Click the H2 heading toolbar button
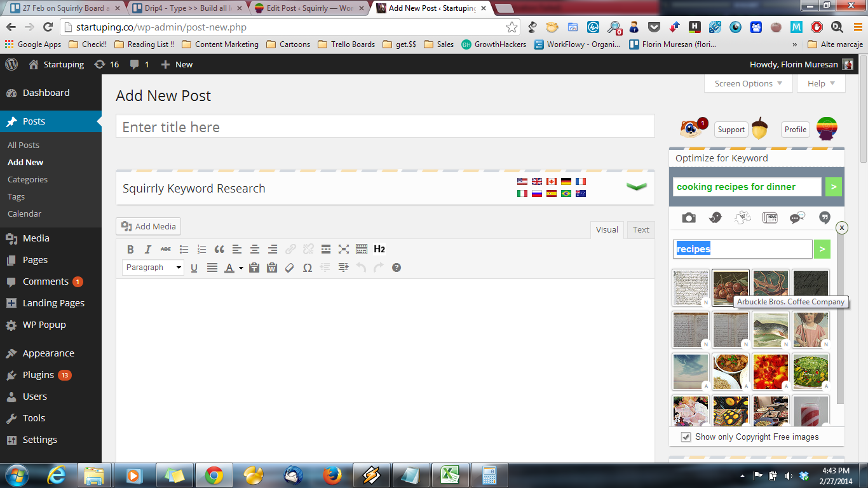This screenshot has height=488, width=868. pyautogui.click(x=379, y=249)
